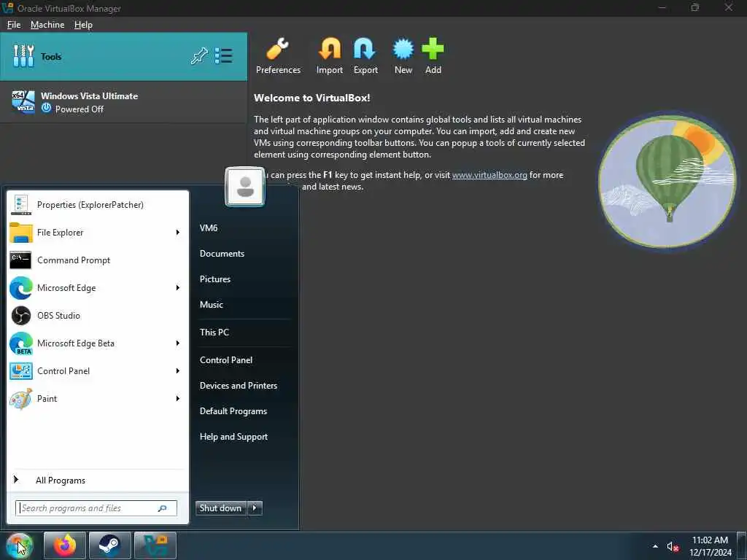Expand Control Panel submenu arrow
The image size is (747, 560).
tap(178, 370)
